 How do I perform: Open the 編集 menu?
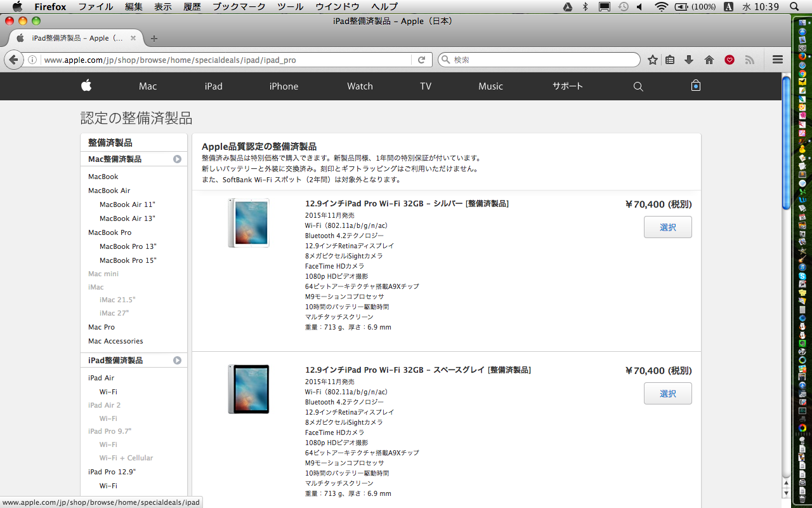point(134,6)
